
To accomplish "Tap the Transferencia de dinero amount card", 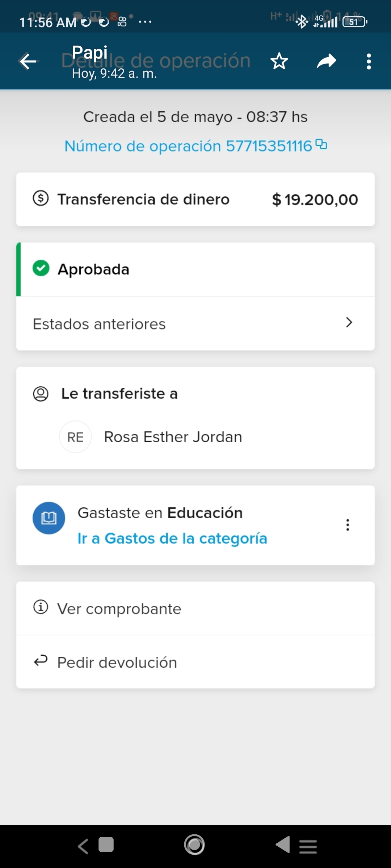I will [x=195, y=200].
